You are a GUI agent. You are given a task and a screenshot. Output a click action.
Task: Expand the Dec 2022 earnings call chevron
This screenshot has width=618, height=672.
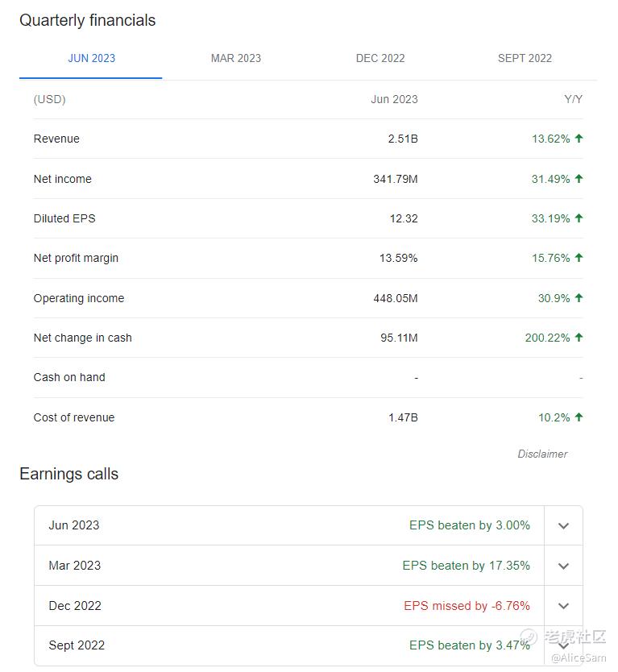563,606
